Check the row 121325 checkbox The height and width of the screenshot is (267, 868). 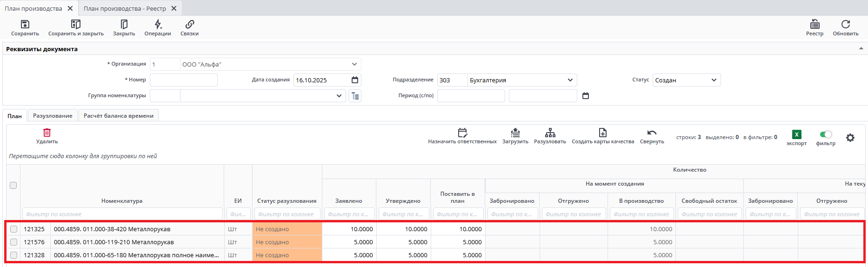13,229
